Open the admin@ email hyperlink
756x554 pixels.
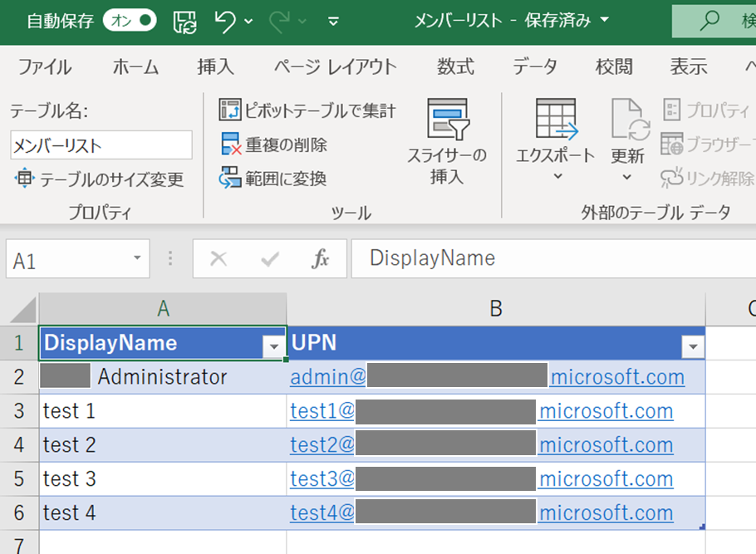click(328, 377)
